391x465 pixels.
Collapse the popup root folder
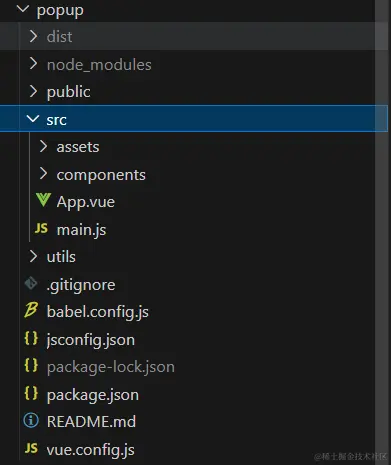click(23, 9)
